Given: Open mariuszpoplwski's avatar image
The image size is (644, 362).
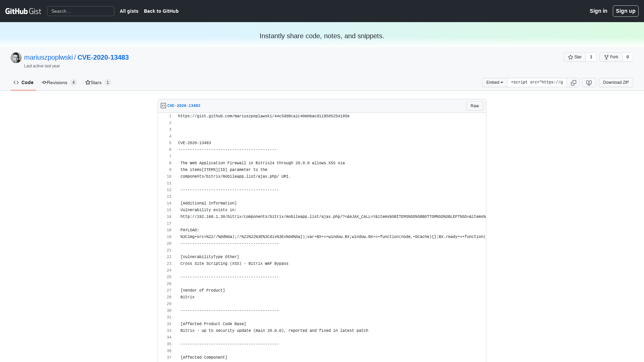Looking at the screenshot, I should pyautogui.click(x=16, y=58).
